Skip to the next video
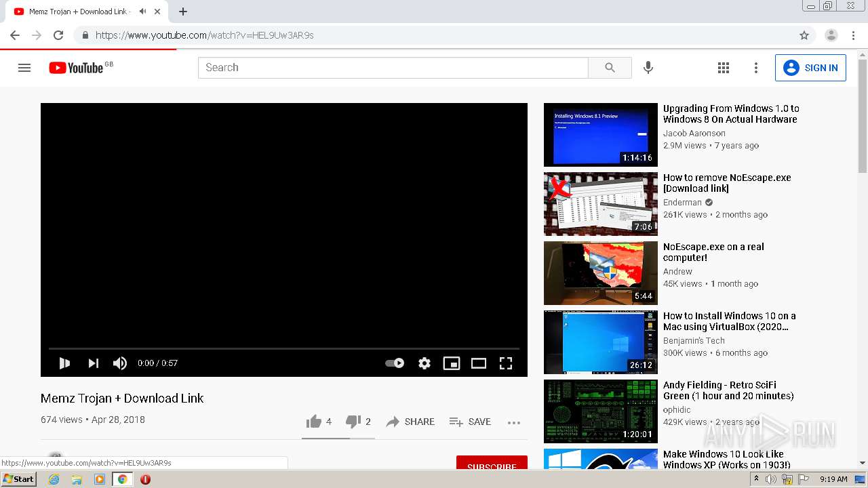 94,363
